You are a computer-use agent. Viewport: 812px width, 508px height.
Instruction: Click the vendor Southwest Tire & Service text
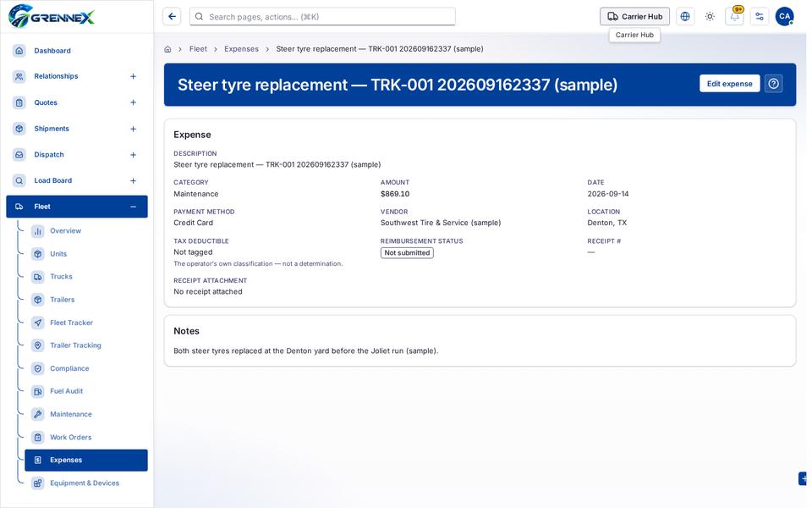pos(441,223)
